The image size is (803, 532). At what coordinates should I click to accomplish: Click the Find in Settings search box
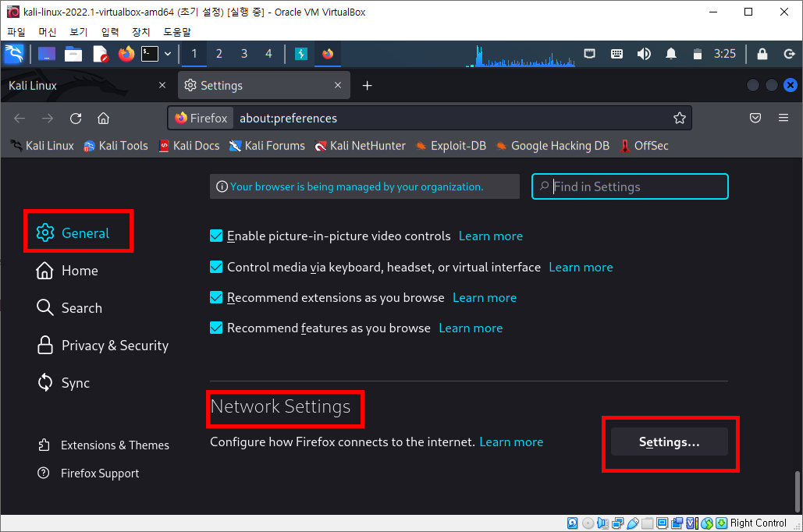(x=630, y=186)
